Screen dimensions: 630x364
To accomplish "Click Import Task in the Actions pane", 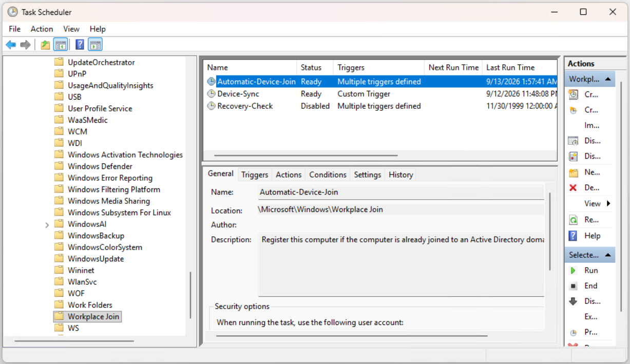I will click(591, 125).
